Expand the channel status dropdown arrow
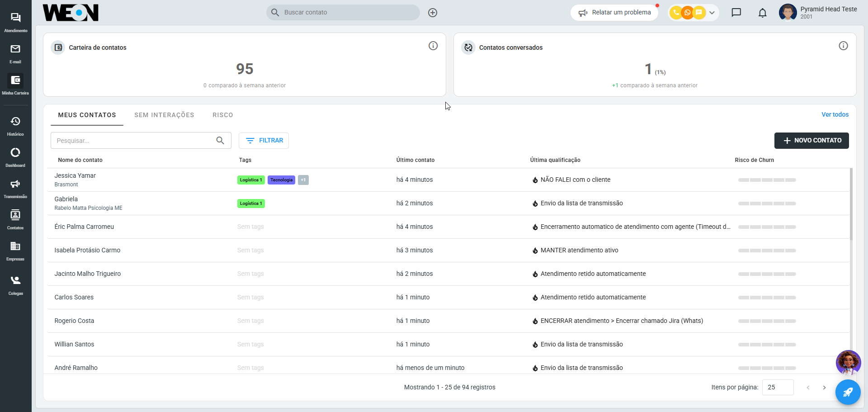 click(712, 13)
